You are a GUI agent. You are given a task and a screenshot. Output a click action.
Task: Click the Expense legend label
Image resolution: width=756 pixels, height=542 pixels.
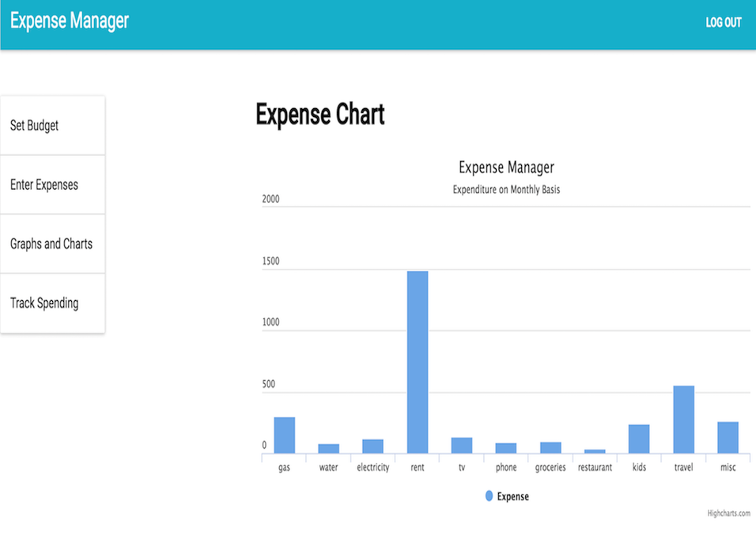(x=512, y=497)
